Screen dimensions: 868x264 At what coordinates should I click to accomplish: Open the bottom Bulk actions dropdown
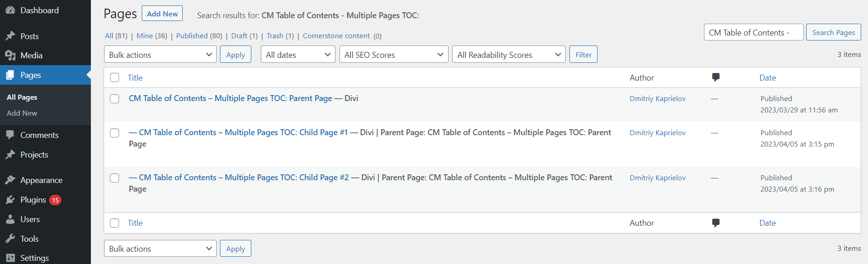pyautogui.click(x=160, y=249)
